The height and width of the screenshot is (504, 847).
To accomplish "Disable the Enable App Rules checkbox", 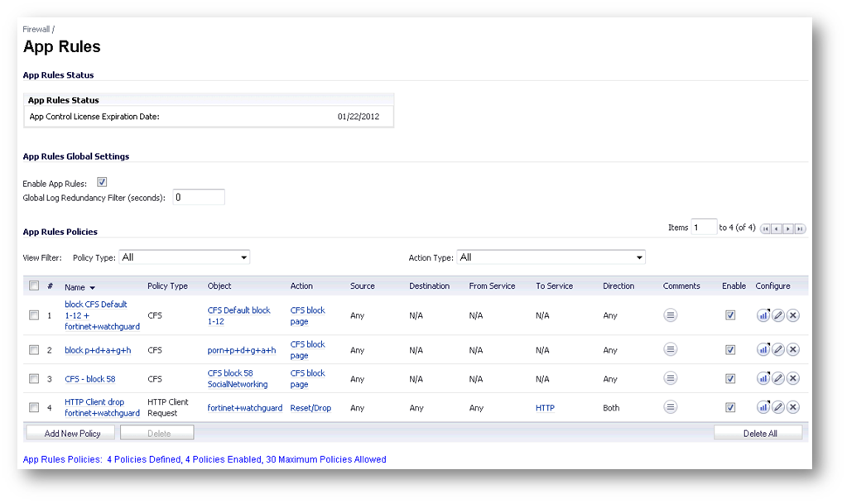I will 102,182.
